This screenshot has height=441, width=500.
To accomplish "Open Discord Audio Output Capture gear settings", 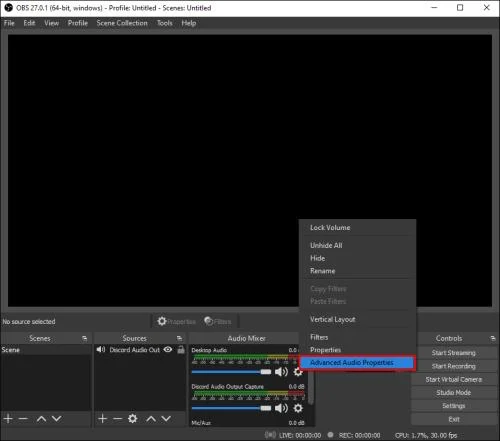I will click(x=298, y=408).
